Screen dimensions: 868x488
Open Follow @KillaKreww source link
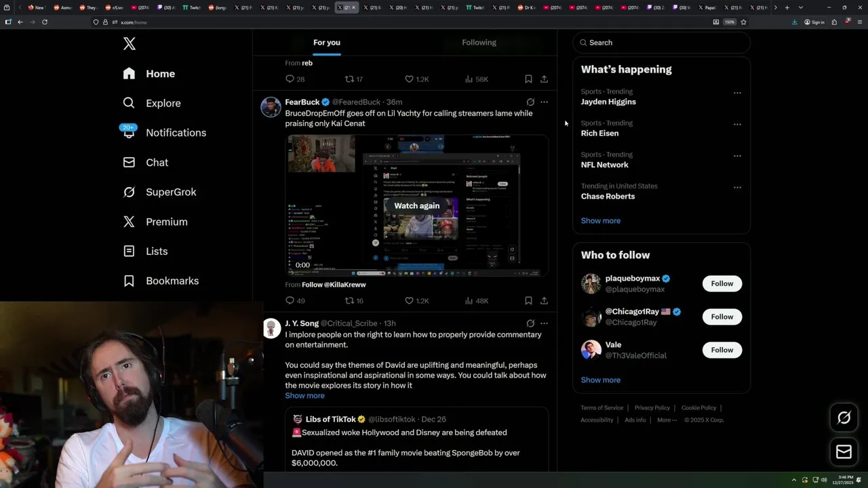334,285
